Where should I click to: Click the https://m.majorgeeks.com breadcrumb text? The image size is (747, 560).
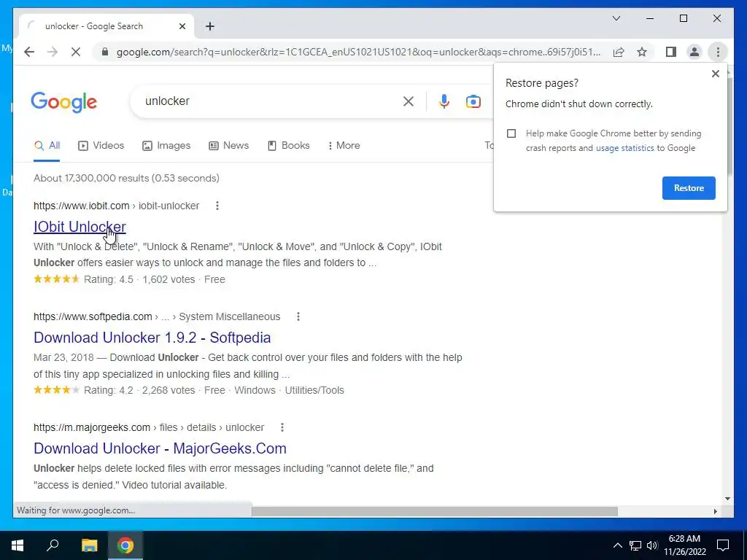(x=92, y=427)
